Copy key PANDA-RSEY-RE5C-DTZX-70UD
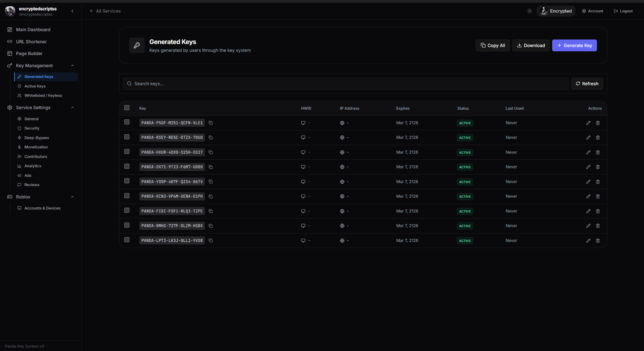Screen dimensions: 644x351 (211, 138)
